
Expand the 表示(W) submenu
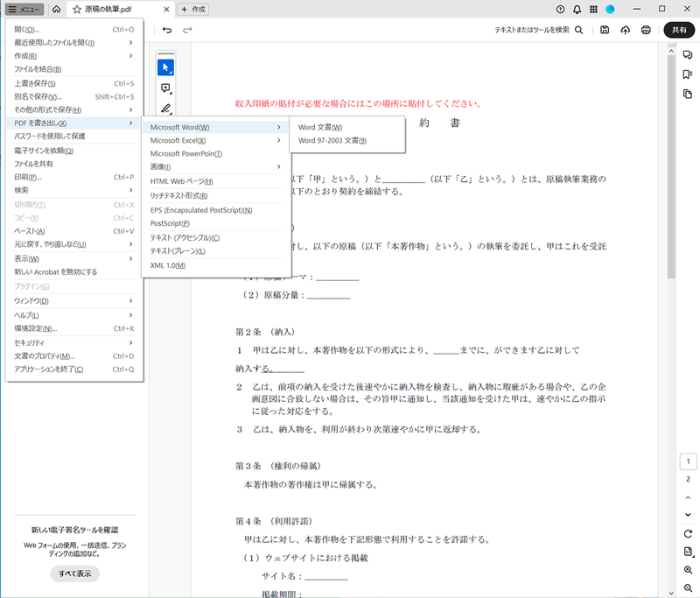(74, 258)
